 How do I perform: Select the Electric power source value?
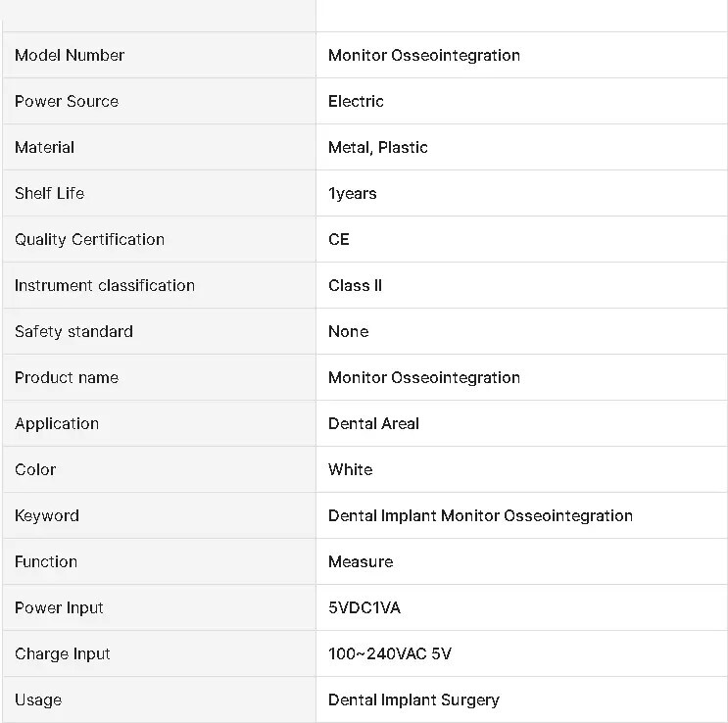(x=356, y=101)
